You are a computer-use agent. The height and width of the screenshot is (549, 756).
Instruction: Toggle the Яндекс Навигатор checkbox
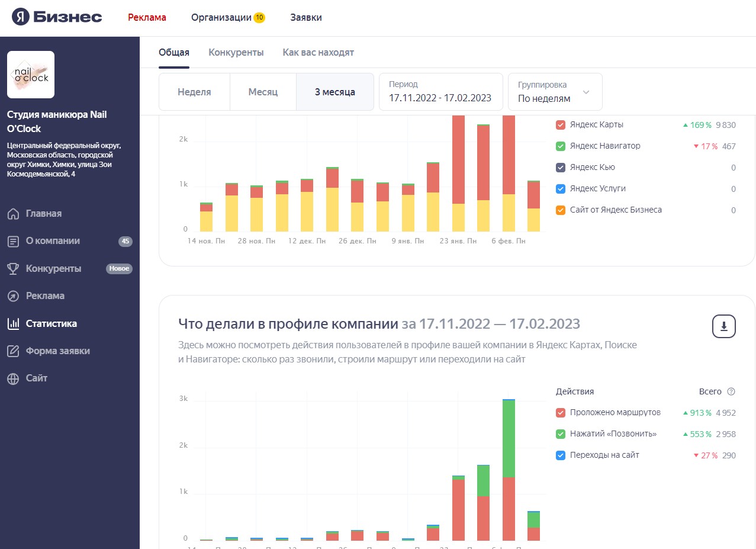pyautogui.click(x=561, y=146)
